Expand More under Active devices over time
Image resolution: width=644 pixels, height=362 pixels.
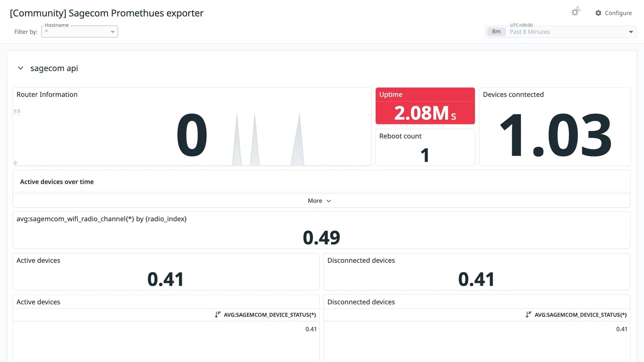coord(319,201)
